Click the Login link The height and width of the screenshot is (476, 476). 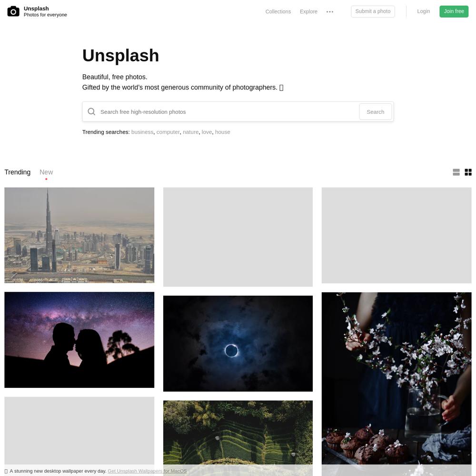tap(424, 11)
